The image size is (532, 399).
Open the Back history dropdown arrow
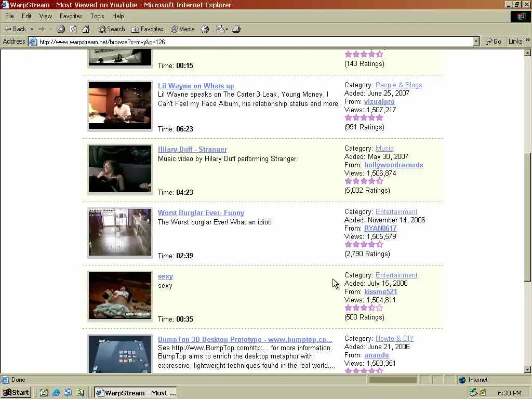(x=32, y=29)
